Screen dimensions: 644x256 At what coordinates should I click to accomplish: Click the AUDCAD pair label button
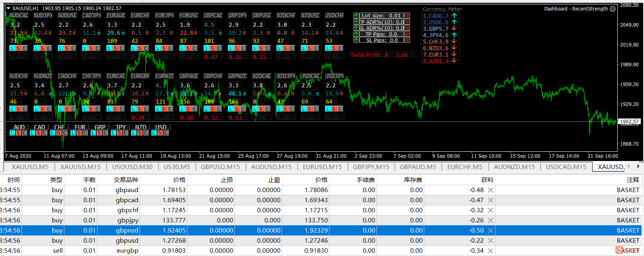[19, 15]
